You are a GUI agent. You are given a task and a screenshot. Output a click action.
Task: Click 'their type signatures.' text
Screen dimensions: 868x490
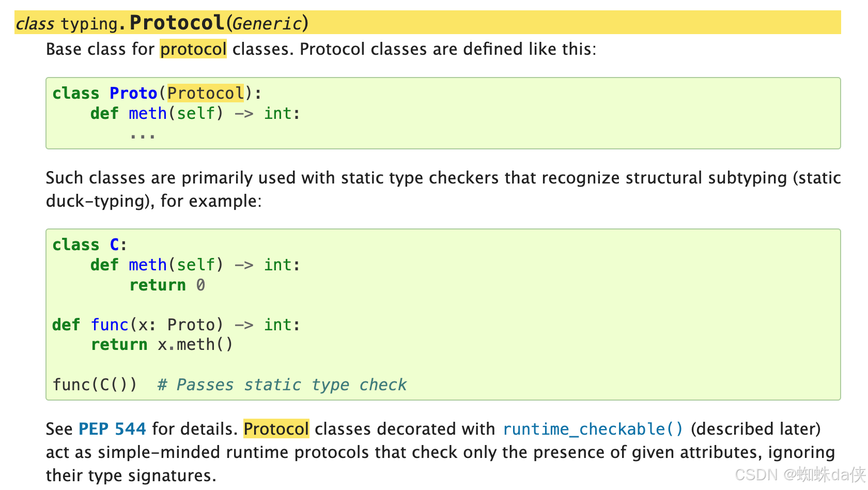pyautogui.click(x=131, y=476)
